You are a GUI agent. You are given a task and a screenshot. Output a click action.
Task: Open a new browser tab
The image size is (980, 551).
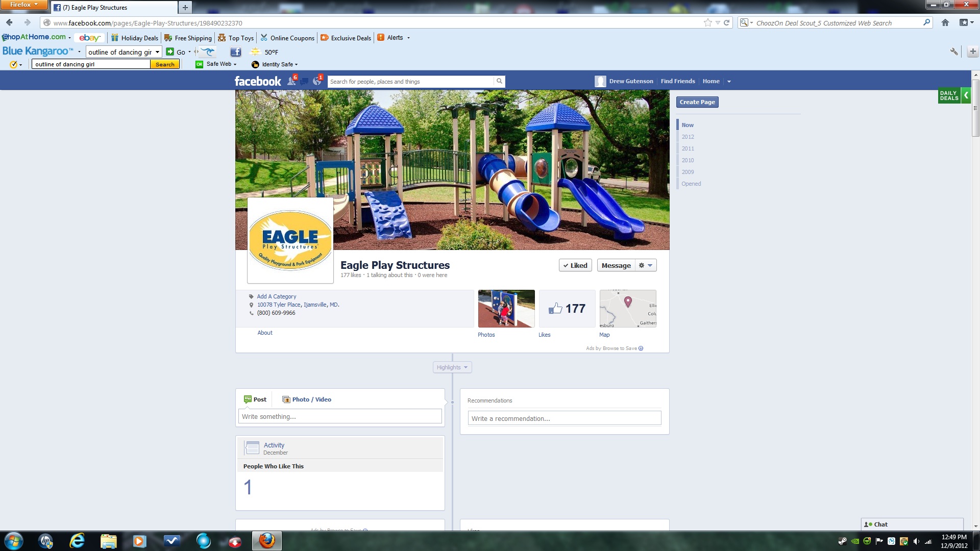click(185, 7)
